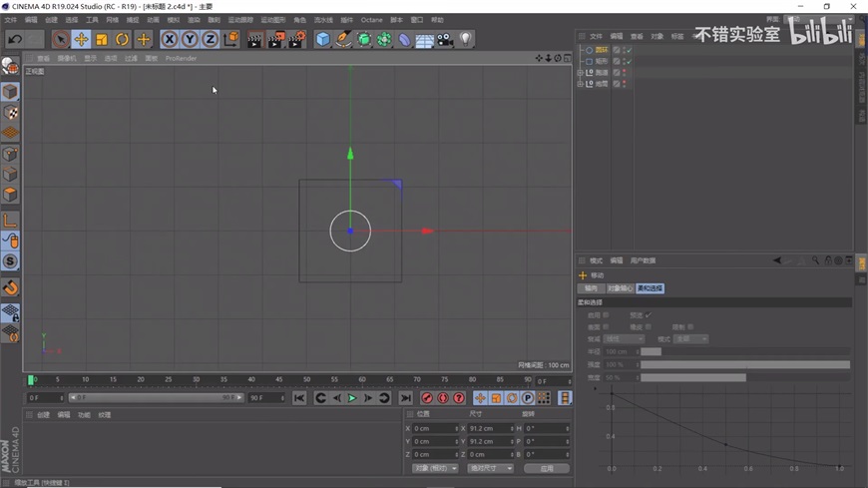
Task: Select the Rotate tool icon
Action: coord(122,40)
